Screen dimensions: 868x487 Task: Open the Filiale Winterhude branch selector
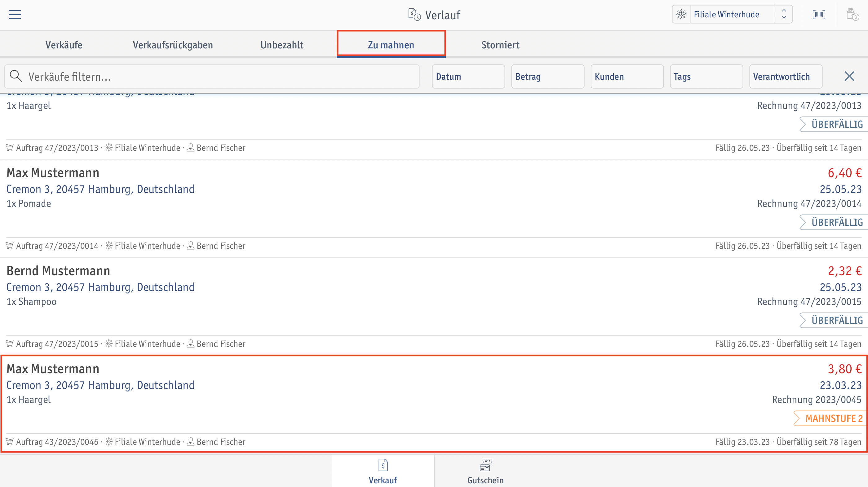(732, 15)
